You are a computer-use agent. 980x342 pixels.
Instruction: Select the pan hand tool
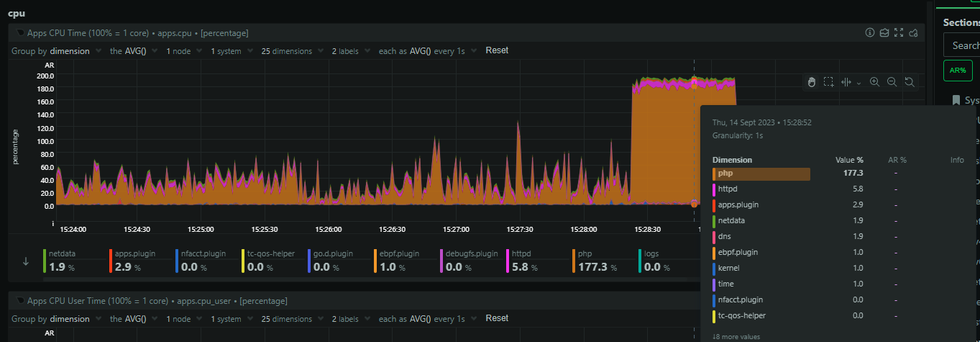[812, 82]
